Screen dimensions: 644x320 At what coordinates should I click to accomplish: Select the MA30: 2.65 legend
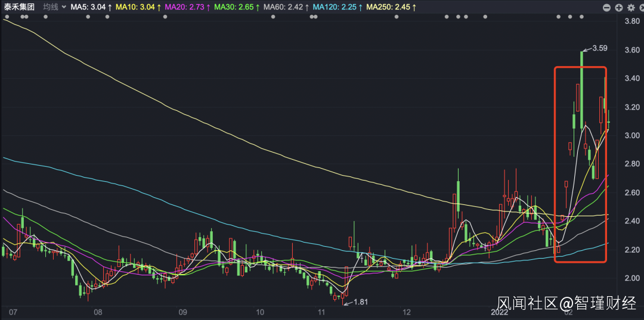click(237, 7)
